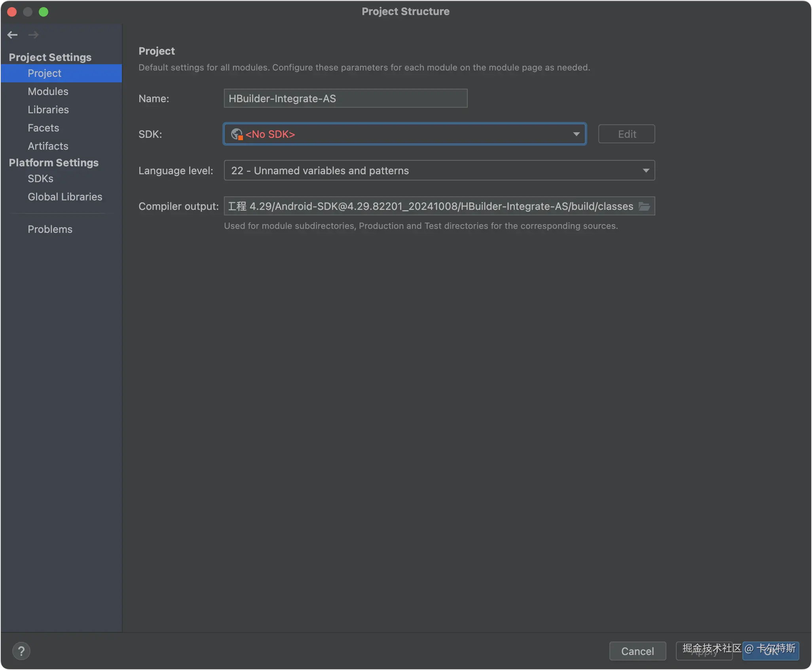Viewport: 812px width, 670px height.
Task: Open the Libraries settings page
Action: [48, 110]
